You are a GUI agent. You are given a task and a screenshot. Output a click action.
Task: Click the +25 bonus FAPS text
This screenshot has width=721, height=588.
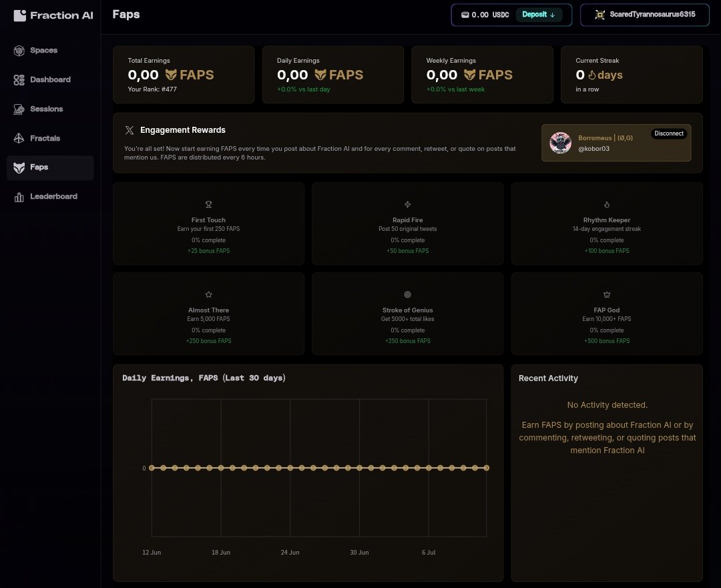(208, 251)
